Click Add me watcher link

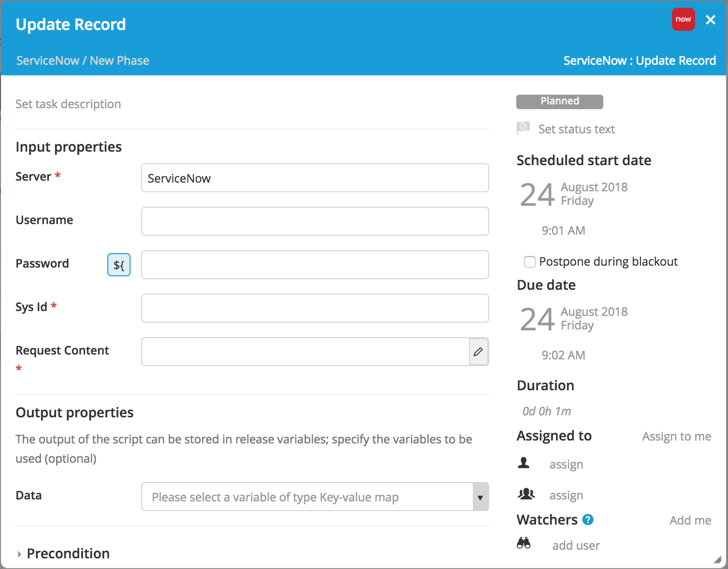tap(690, 520)
